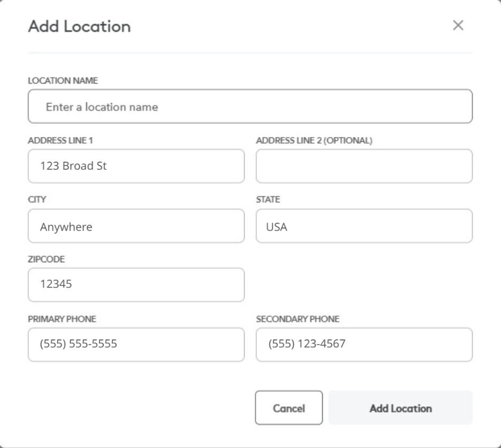The width and height of the screenshot is (501, 448).
Task: Click the Address Line 2 optional field
Action: pyautogui.click(x=365, y=166)
